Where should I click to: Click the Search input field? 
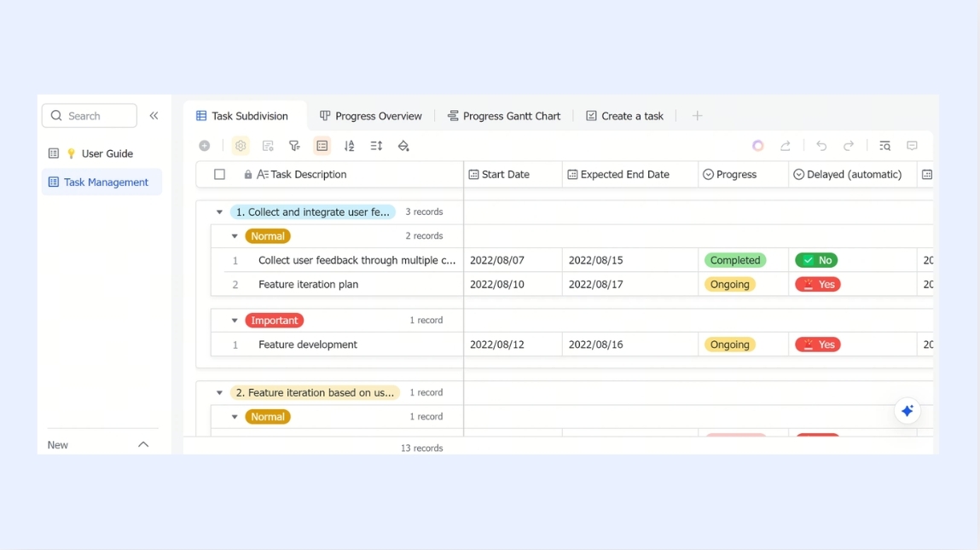pyautogui.click(x=90, y=116)
